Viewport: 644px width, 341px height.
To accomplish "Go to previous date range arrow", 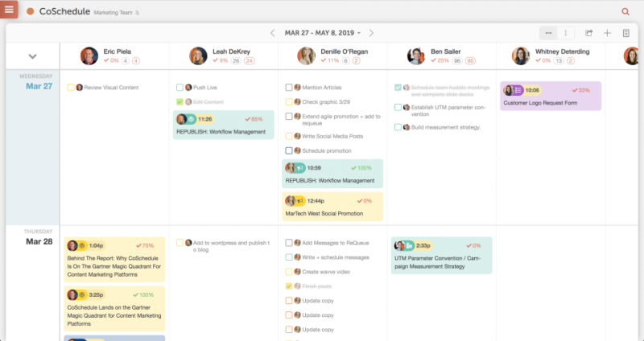I will (x=272, y=33).
